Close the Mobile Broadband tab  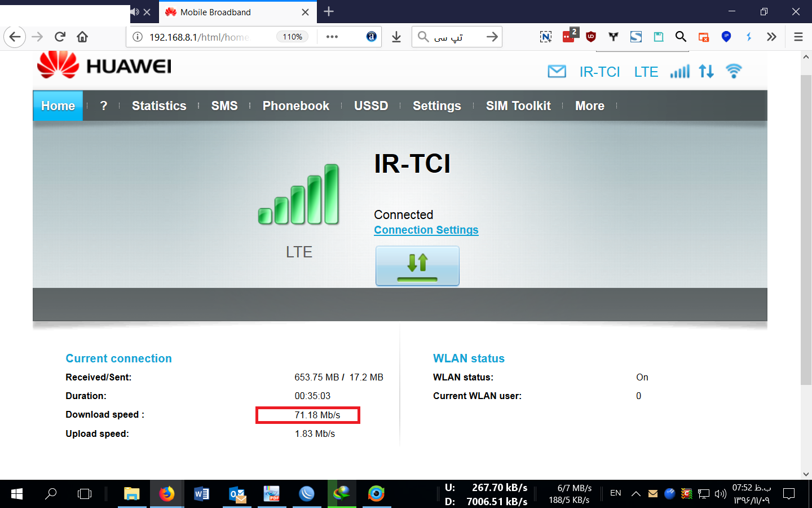click(x=305, y=12)
